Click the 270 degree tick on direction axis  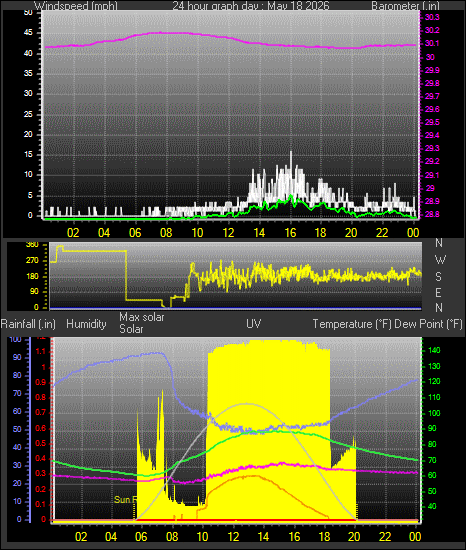tap(32, 261)
